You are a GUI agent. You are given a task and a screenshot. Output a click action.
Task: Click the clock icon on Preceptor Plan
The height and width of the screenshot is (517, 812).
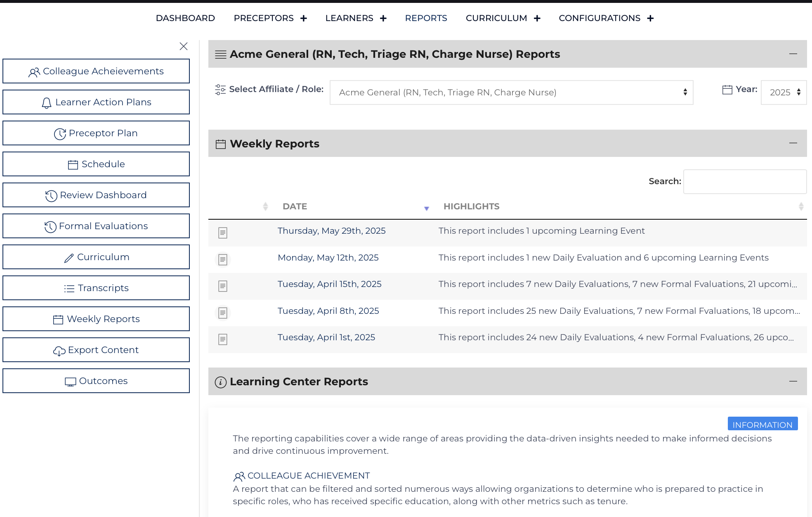(60, 133)
